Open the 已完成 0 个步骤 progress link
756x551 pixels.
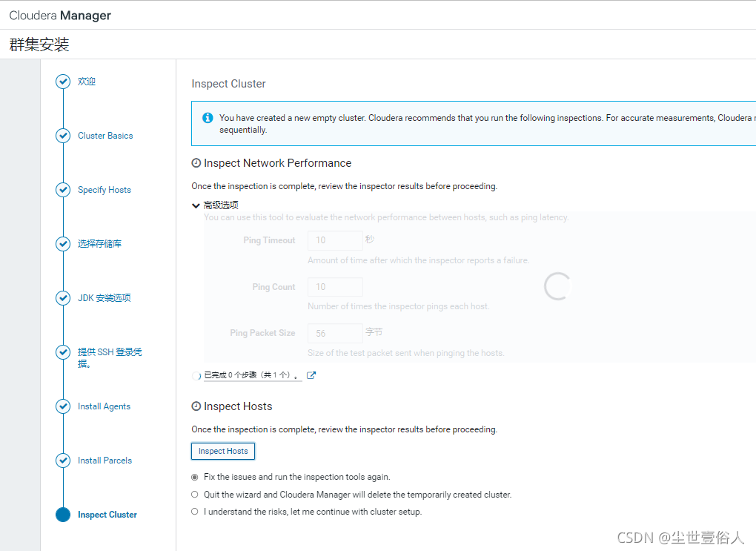click(253, 375)
